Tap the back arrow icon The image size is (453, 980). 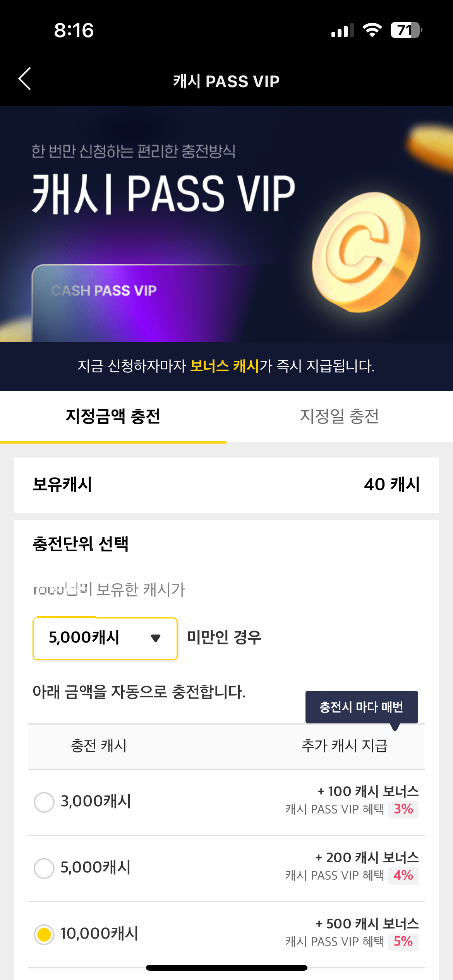(25, 79)
